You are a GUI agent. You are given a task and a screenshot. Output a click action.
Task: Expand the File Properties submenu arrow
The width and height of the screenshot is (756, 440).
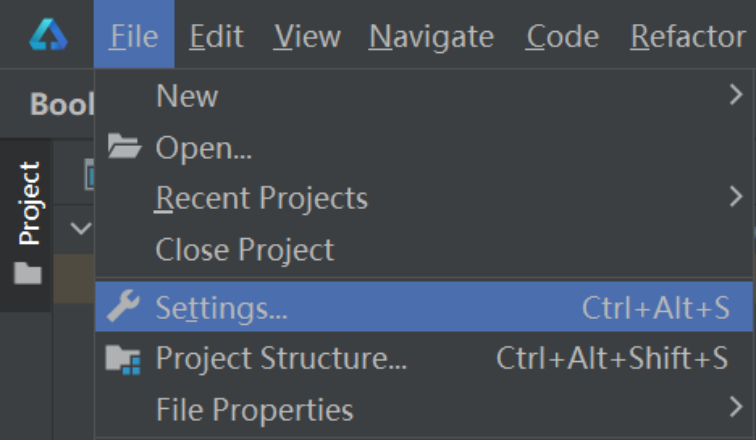tap(736, 407)
